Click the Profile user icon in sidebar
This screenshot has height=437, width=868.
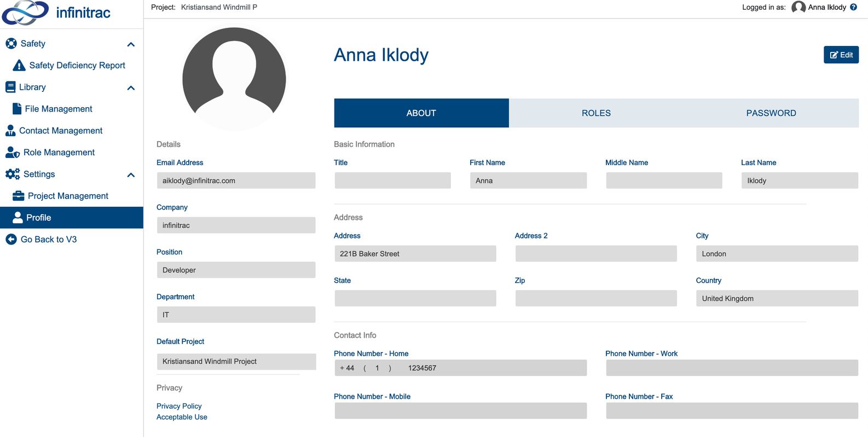18,217
